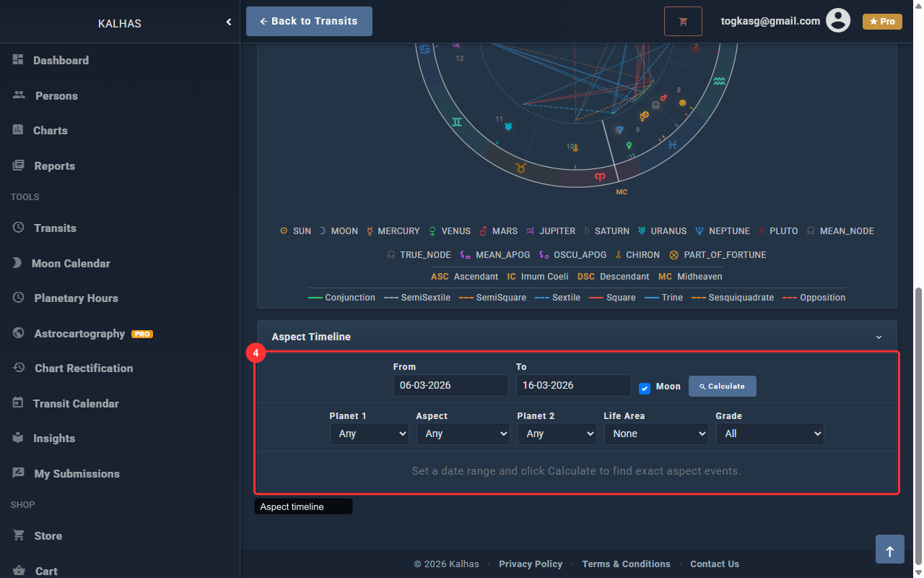
Task: Go to Persons in sidebar
Action: pyautogui.click(x=56, y=95)
